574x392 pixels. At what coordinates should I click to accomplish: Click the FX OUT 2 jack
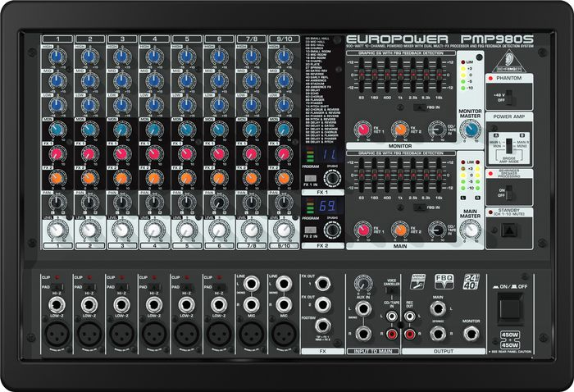(x=323, y=305)
